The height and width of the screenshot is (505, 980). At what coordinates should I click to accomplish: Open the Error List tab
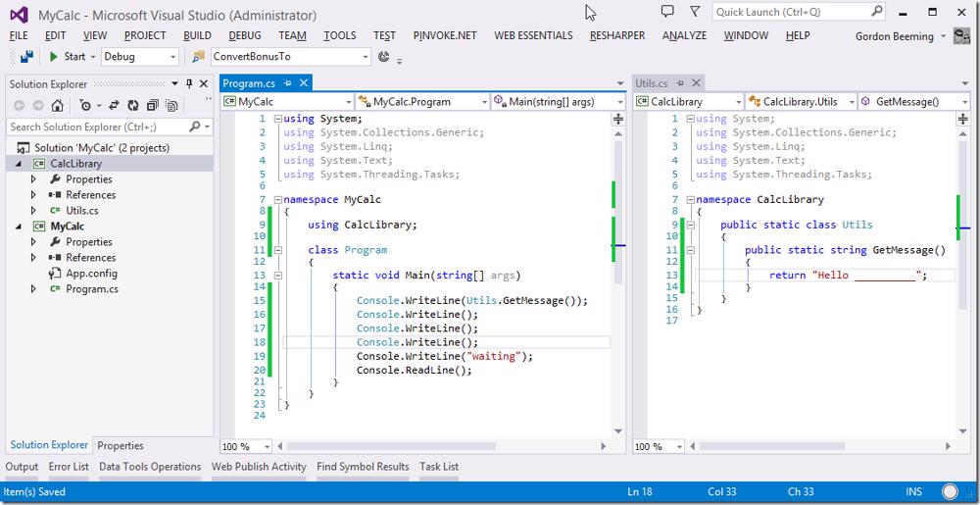(69, 466)
